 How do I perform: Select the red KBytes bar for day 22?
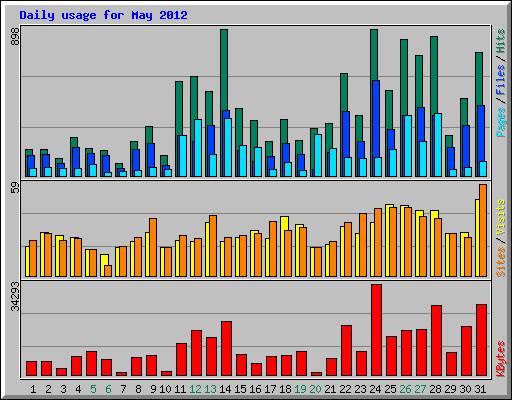point(347,351)
